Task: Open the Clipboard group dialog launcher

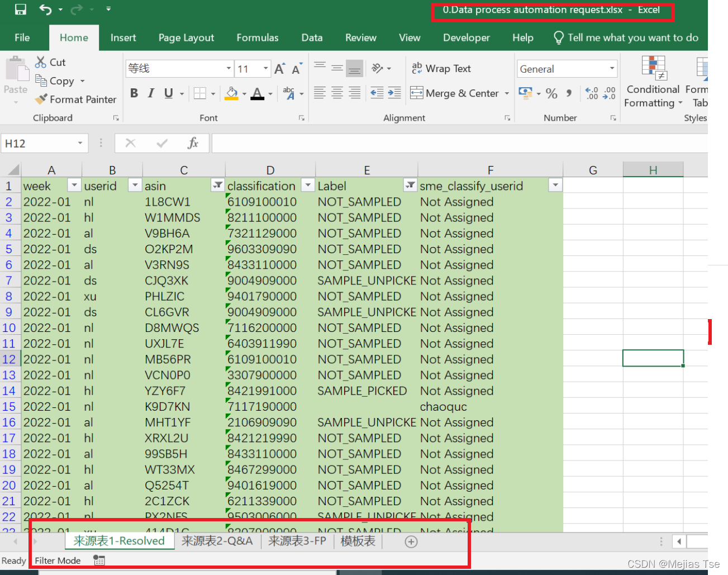Action: [x=116, y=118]
